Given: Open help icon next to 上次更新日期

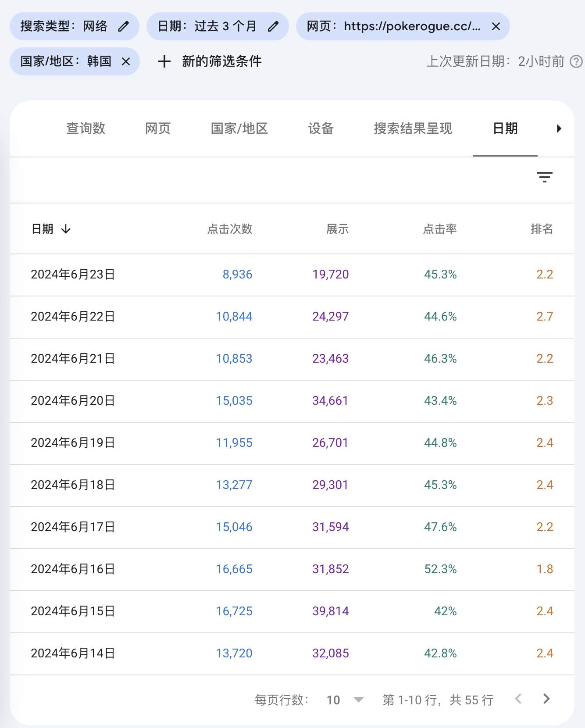Looking at the screenshot, I should pos(576,61).
